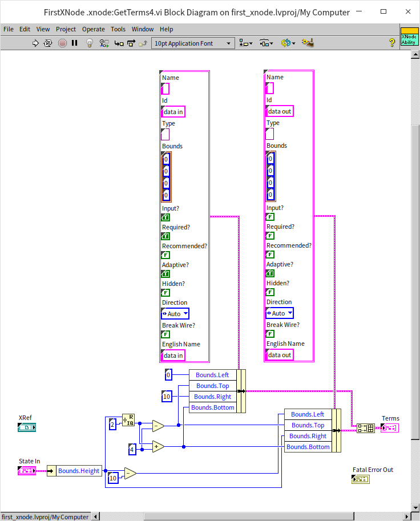
Task: Click the Pause button
Action: click(75, 43)
